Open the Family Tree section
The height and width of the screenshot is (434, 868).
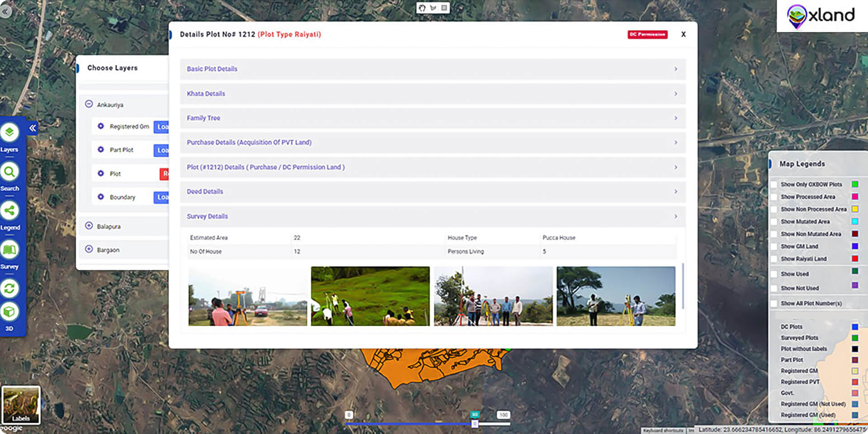tap(432, 118)
